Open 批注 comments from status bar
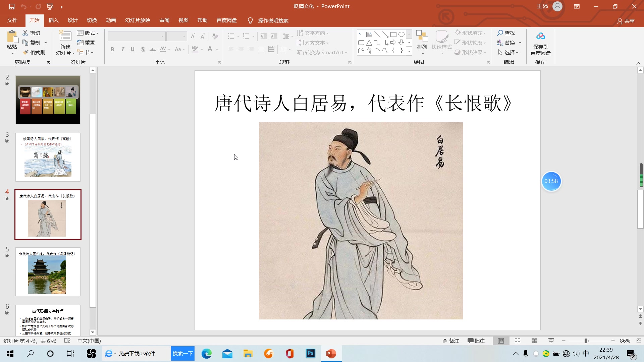The image size is (644, 362). click(476, 341)
